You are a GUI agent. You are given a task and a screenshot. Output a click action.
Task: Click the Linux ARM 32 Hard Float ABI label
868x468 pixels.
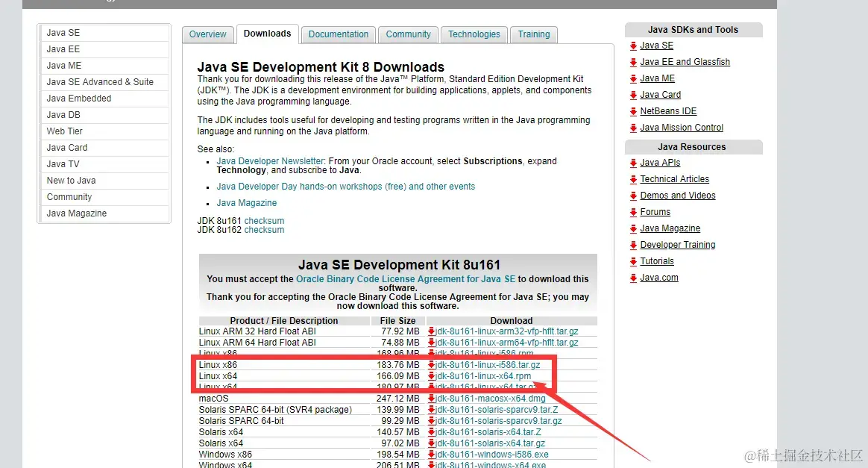(x=257, y=331)
